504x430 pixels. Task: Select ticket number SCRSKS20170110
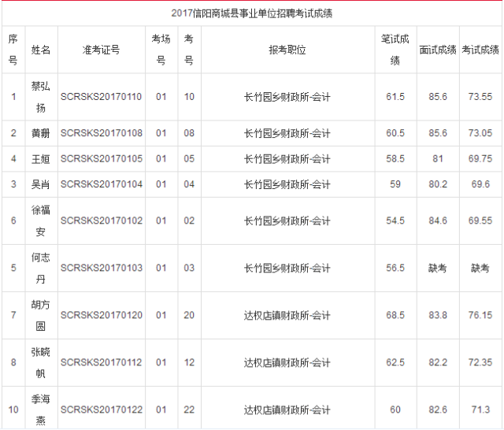[x=102, y=97]
